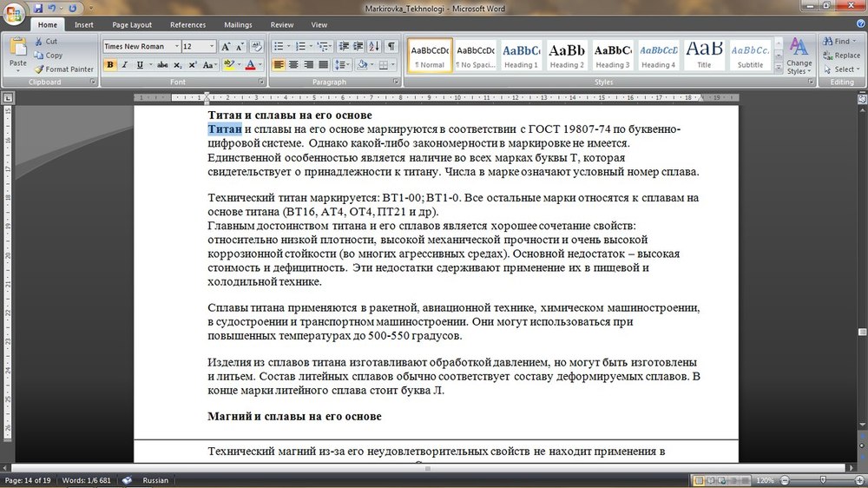The image size is (868, 488).
Task: Apply bullet list formatting
Action: pyautogui.click(x=279, y=47)
